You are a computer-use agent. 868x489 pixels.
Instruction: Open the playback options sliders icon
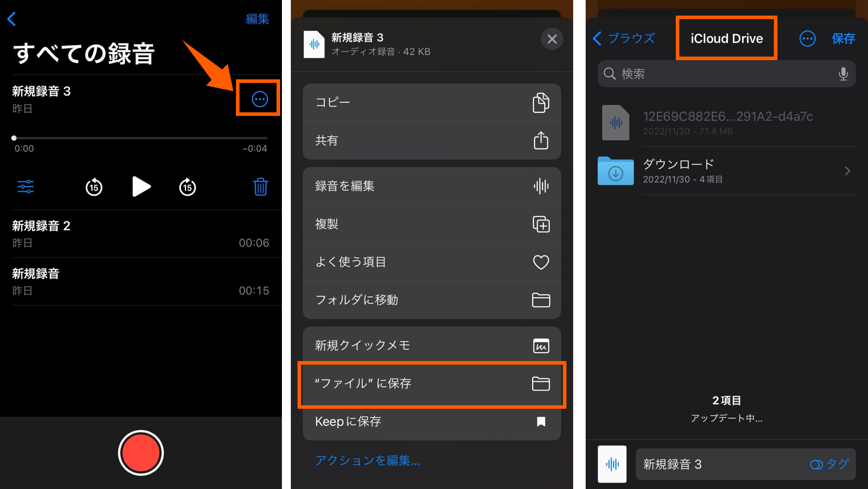point(25,186)
